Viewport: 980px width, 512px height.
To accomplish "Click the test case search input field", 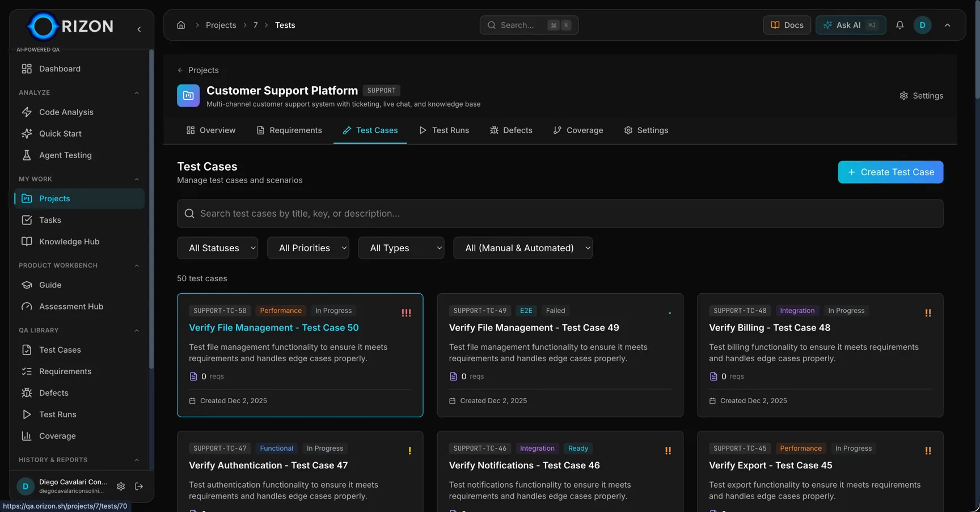I will (559, 214).
